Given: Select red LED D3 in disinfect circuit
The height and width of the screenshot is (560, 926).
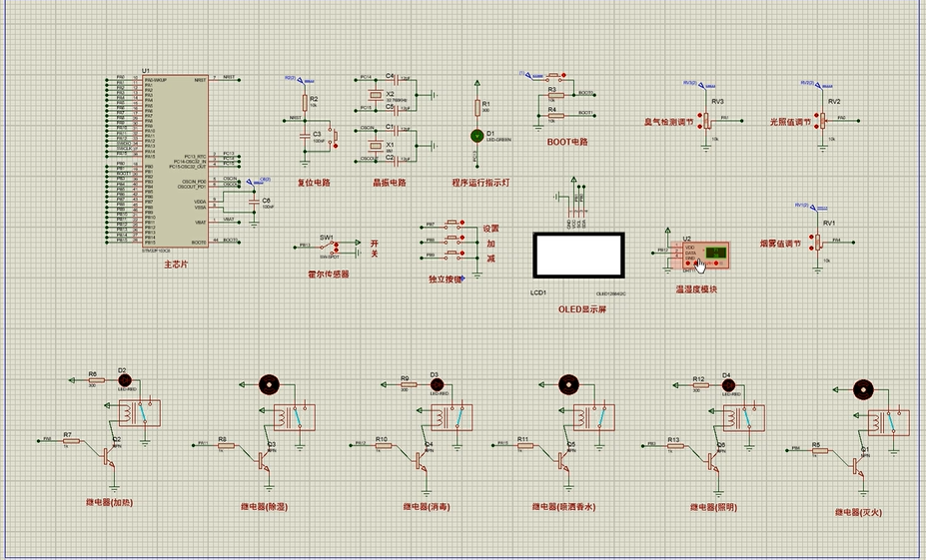Looking at the screenshot, I should point(437,384).
